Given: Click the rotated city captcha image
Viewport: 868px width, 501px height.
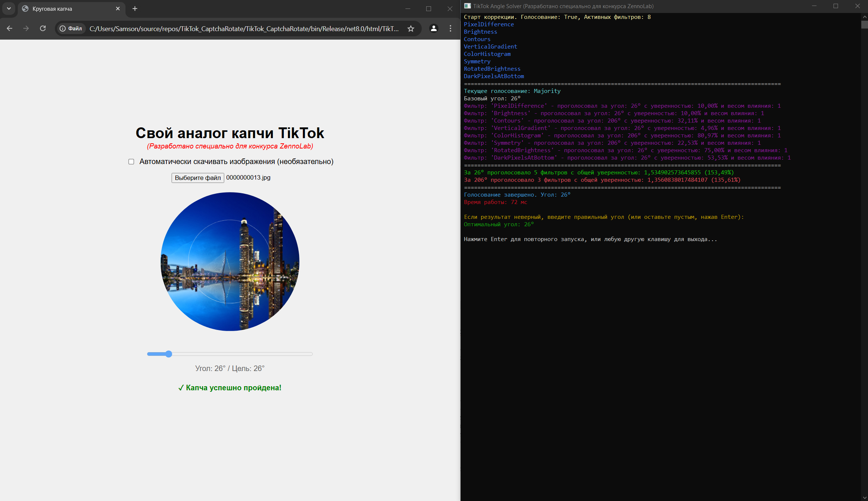Looking at the screenshot, I should pyautogui.click(x=230, y=261).
